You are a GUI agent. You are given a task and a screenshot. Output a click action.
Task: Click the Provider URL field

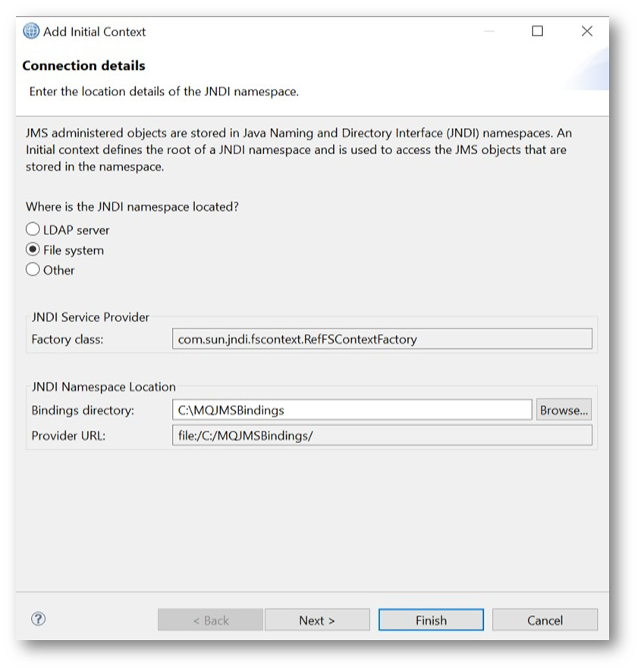(382, 436)
